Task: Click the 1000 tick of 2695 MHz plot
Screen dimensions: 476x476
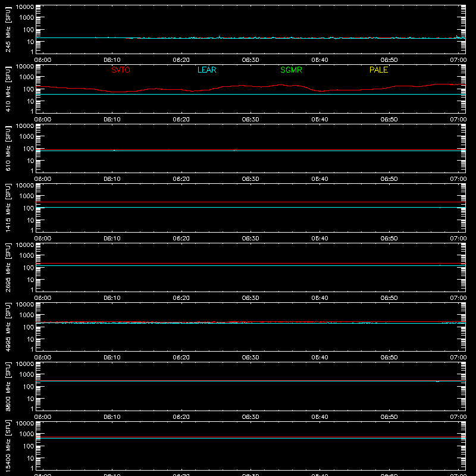Action: (27, 256)
